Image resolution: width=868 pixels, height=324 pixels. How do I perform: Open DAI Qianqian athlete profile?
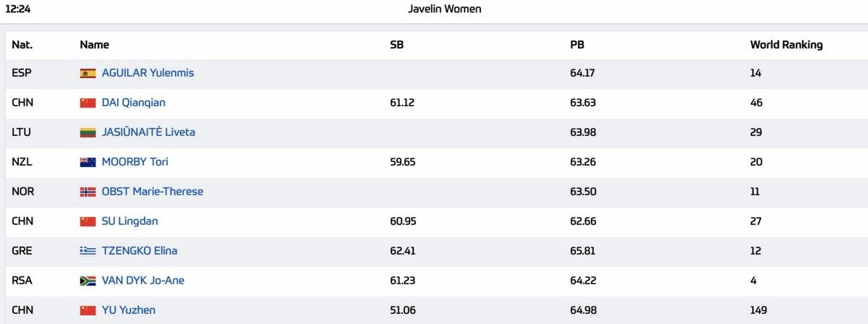tap(133, 103)
